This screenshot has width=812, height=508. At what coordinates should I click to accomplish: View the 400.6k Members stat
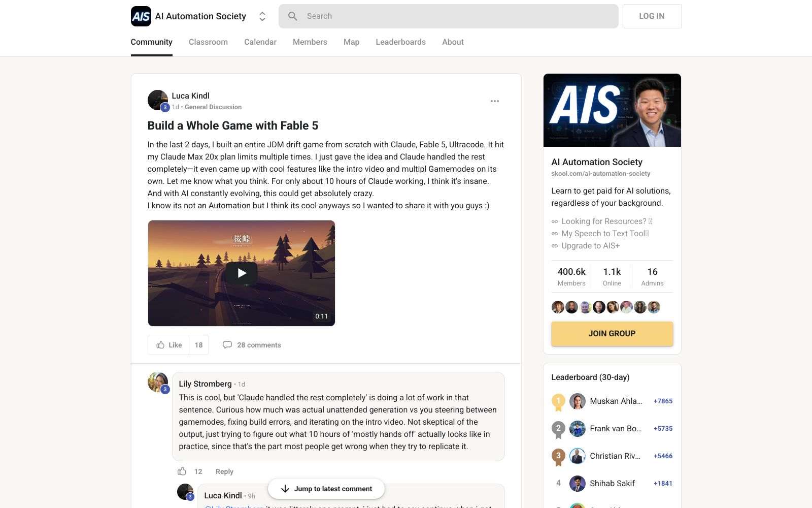click(571, 276)
